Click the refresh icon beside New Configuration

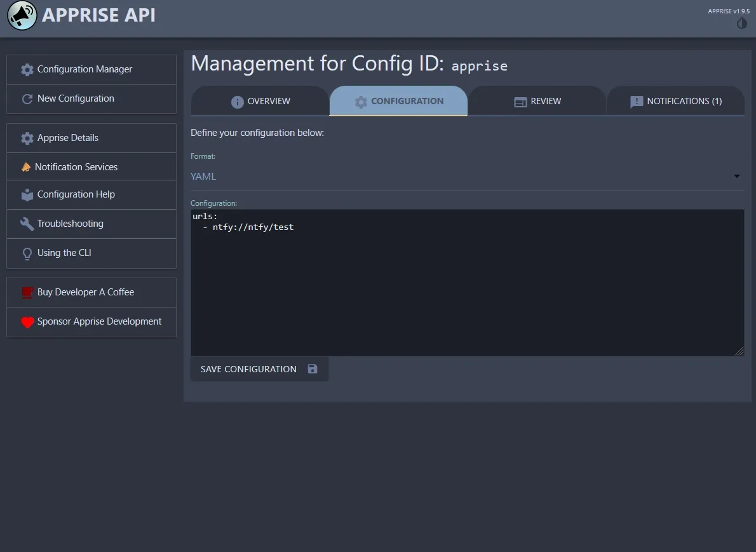[27, 98]
